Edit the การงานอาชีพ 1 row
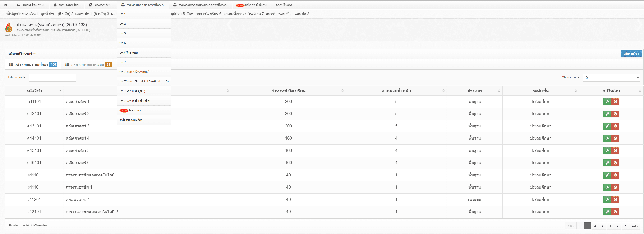This screenshot has width=644, height=234. [607, 187]
